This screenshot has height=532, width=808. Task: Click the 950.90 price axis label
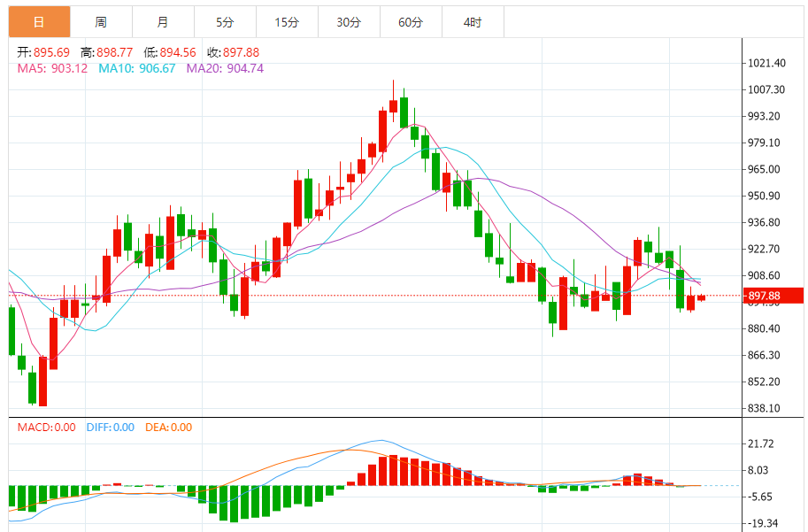tap(765, 196)
